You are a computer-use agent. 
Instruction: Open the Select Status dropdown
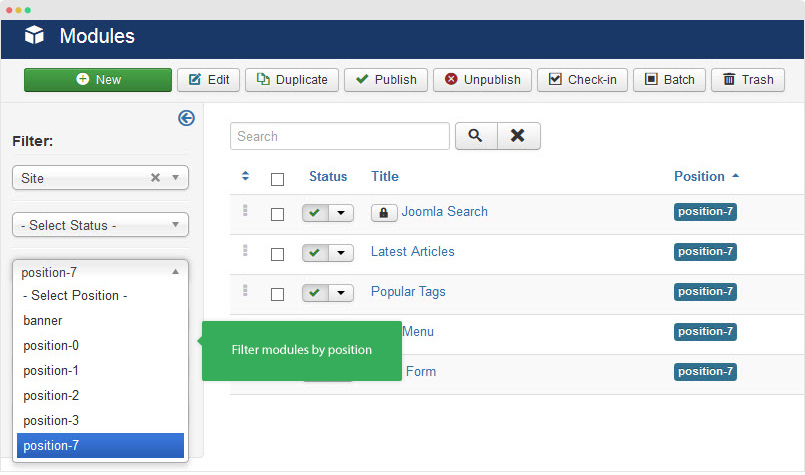100,226
